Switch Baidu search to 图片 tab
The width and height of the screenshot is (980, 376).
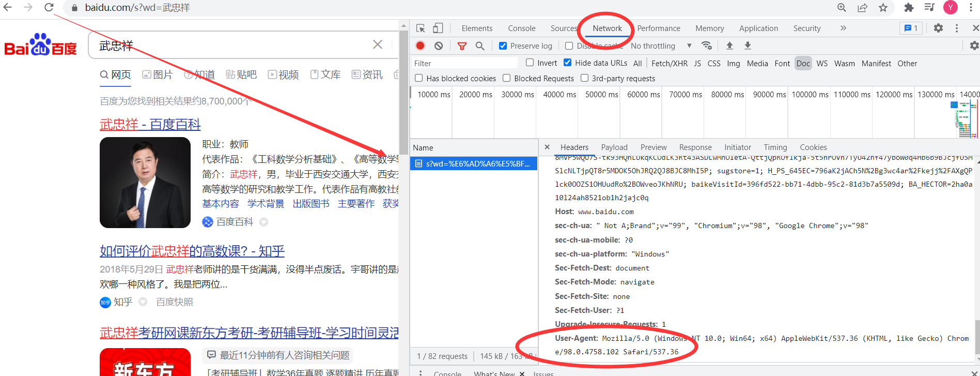[158, 74]
